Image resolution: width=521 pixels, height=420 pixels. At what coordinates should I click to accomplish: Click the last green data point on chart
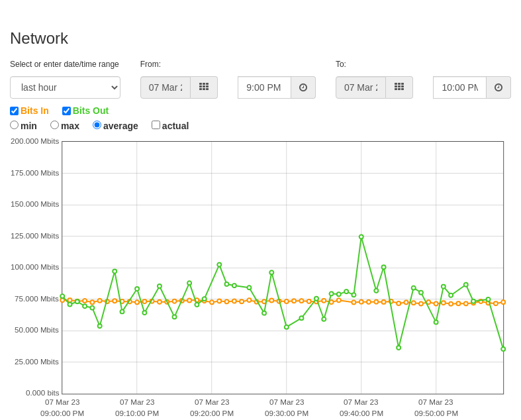pyautogui.click(x=503, y=349)
